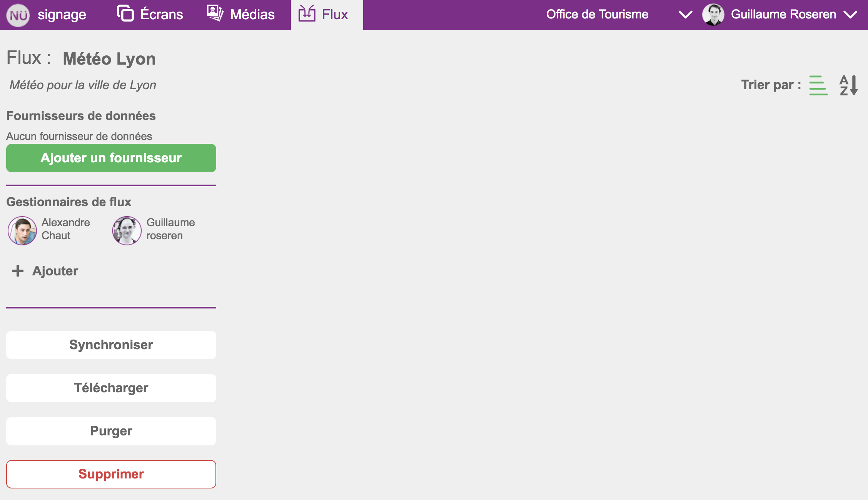Delete the flux with Supprimer

111,474
